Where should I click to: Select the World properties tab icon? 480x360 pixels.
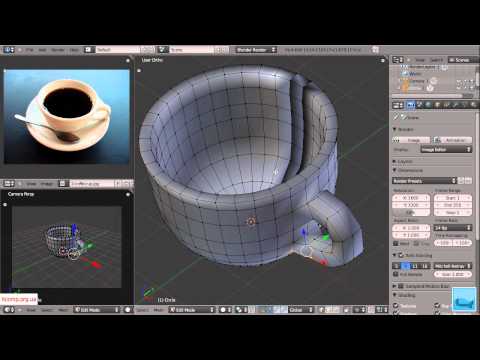pos(429,105)
